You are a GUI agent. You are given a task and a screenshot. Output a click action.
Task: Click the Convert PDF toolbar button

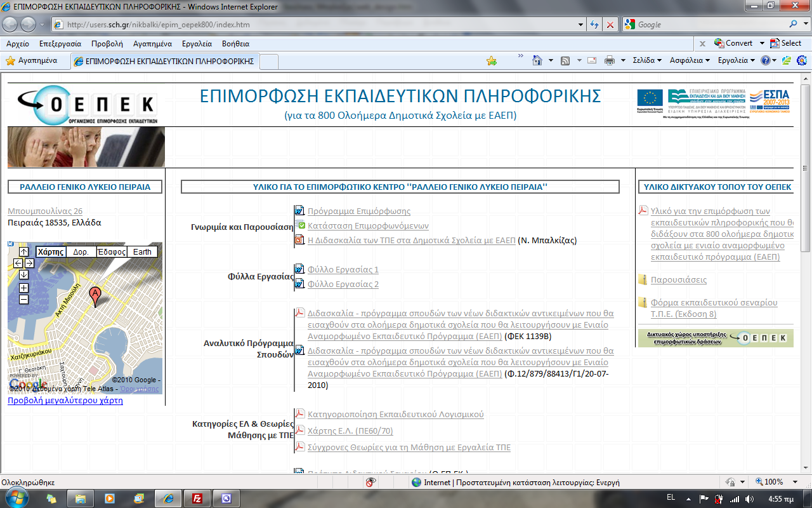click(x=733, y=43)
